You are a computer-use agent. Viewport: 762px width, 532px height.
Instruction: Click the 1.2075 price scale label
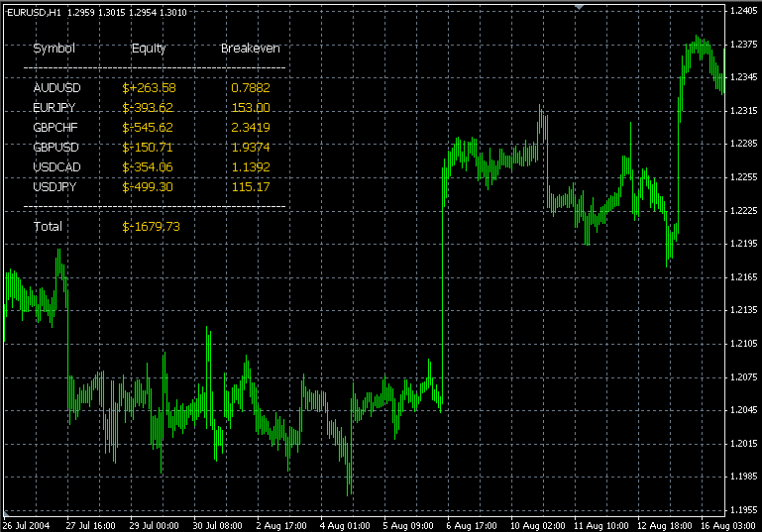click(744, 377)
